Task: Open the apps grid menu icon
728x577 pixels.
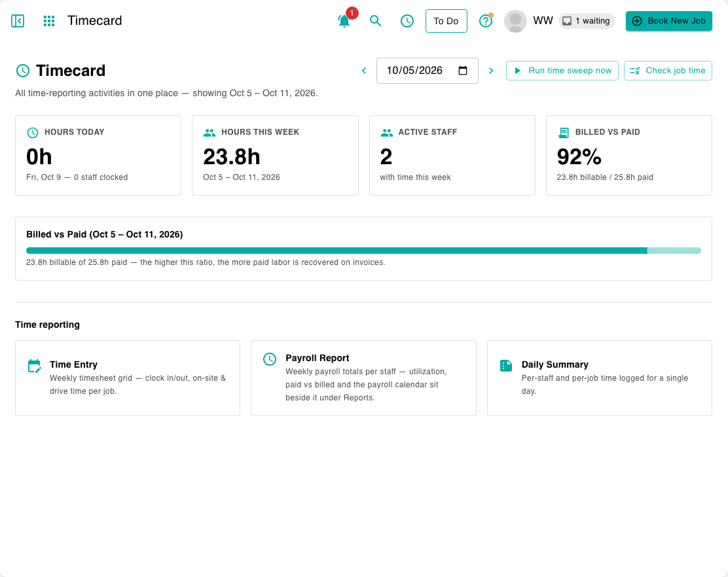Action: coord(49,21)
